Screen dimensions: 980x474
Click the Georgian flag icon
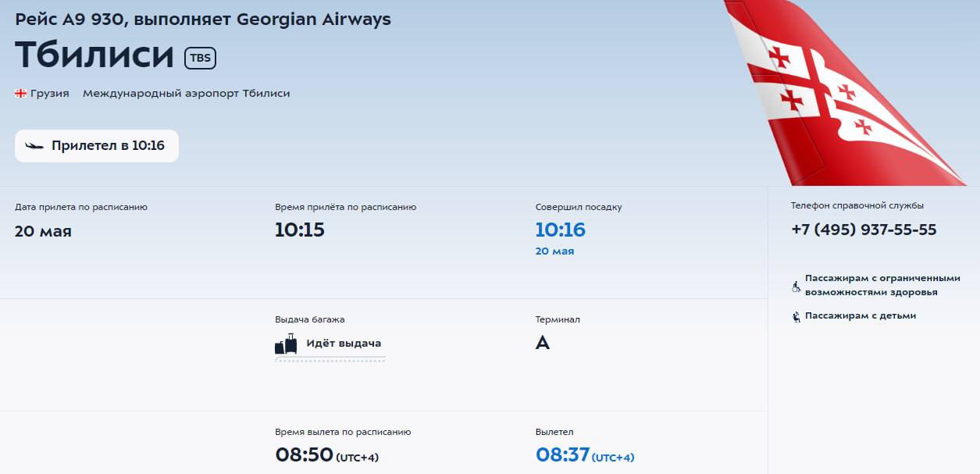[21, 94]
